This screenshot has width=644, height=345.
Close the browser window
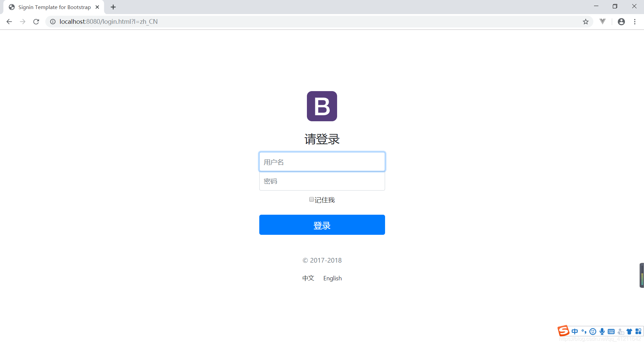[x=634, y=6]
